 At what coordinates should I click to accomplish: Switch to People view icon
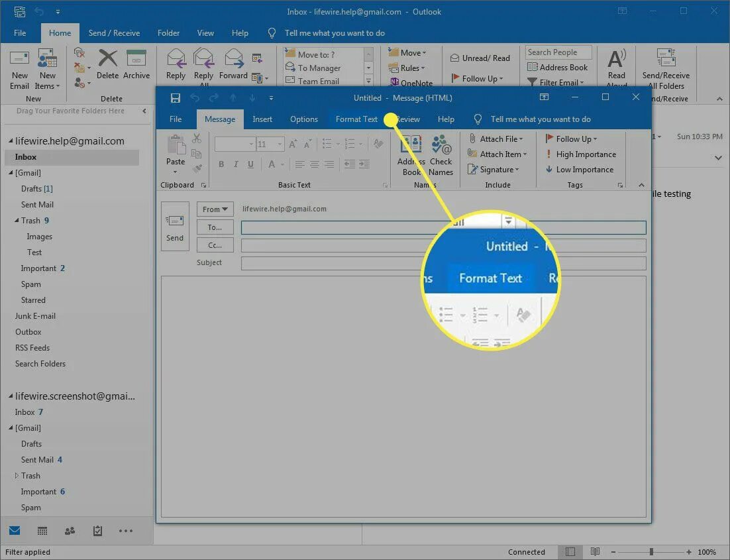[70, 531]
